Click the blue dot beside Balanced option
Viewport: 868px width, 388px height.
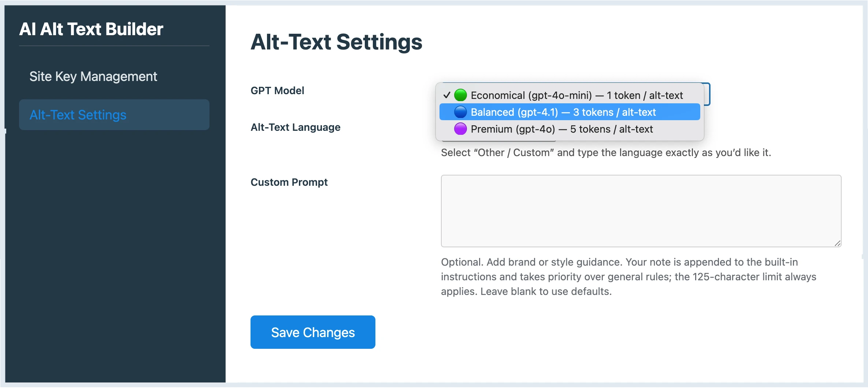[x=460, y=112]
